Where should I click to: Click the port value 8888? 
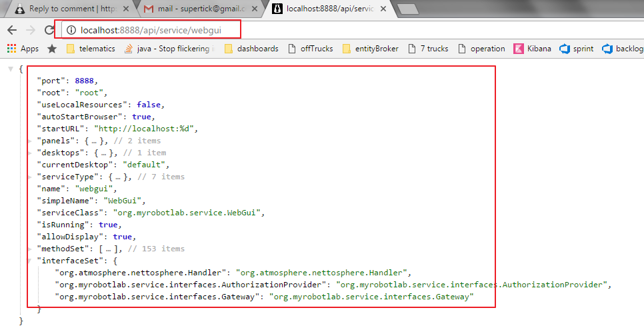[84, 81]
